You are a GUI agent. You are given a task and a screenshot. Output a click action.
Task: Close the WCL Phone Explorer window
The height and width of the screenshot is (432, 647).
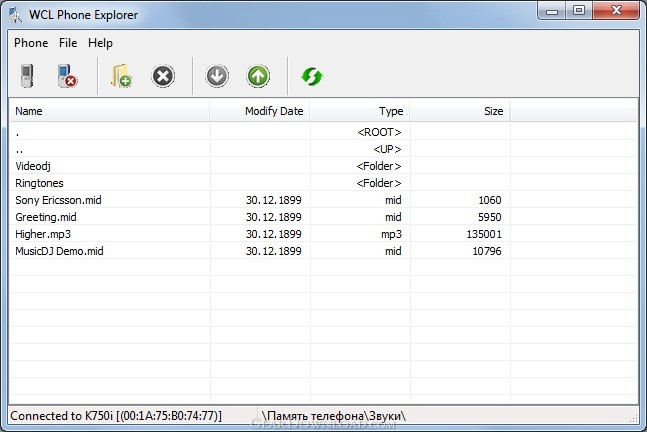(x=616, y=11)
